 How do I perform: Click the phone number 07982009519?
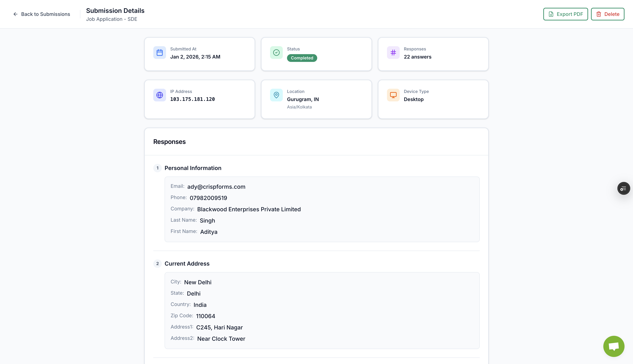(208, 198)
